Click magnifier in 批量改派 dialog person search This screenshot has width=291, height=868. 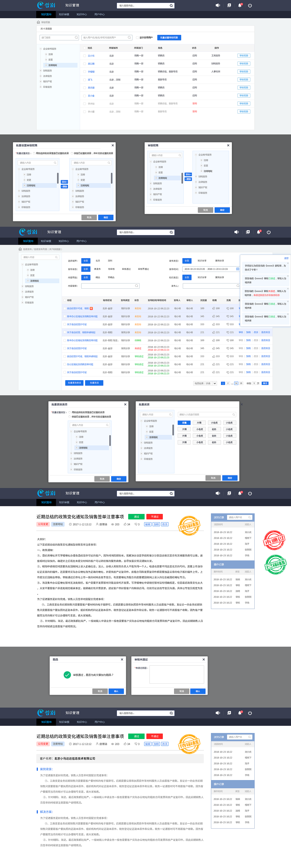click(233, 414)
